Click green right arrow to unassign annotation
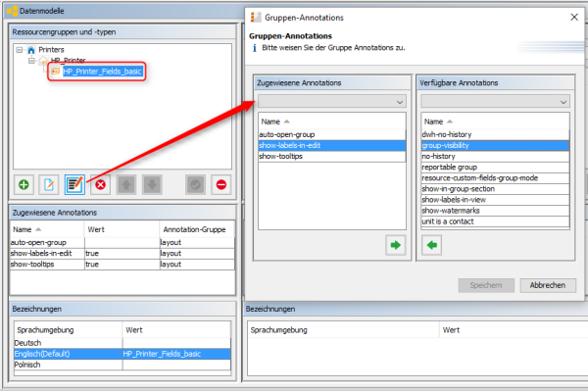The height and width of the screenshot is (391, 588). 396,245
